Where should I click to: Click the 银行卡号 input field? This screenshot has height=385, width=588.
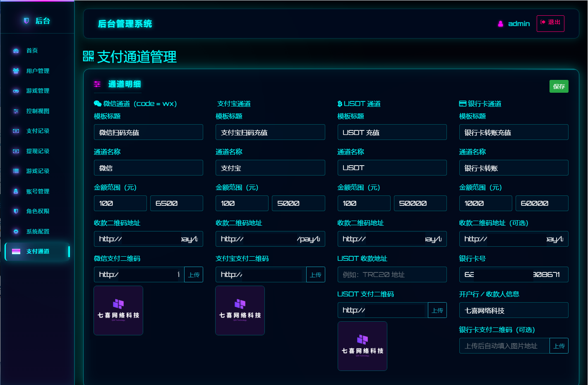coord(514,274)
